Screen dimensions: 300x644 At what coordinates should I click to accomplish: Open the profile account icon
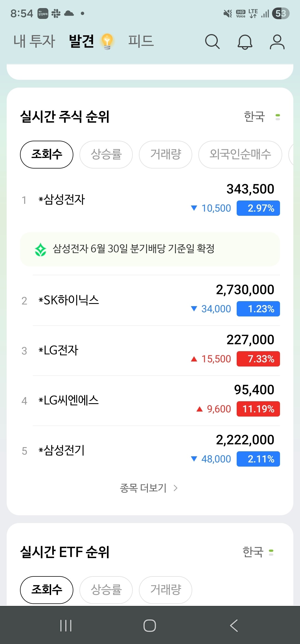(277, 42)
